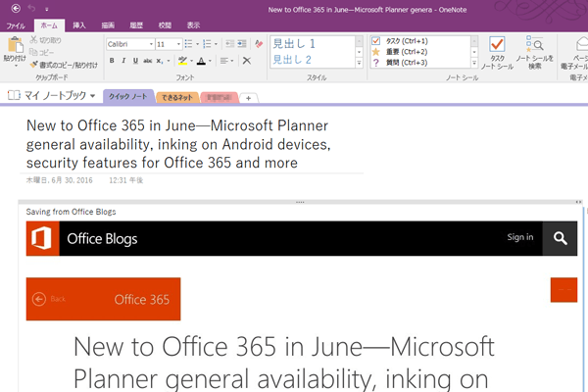
Task: Toggle Bold formatting
Action: 112,61
